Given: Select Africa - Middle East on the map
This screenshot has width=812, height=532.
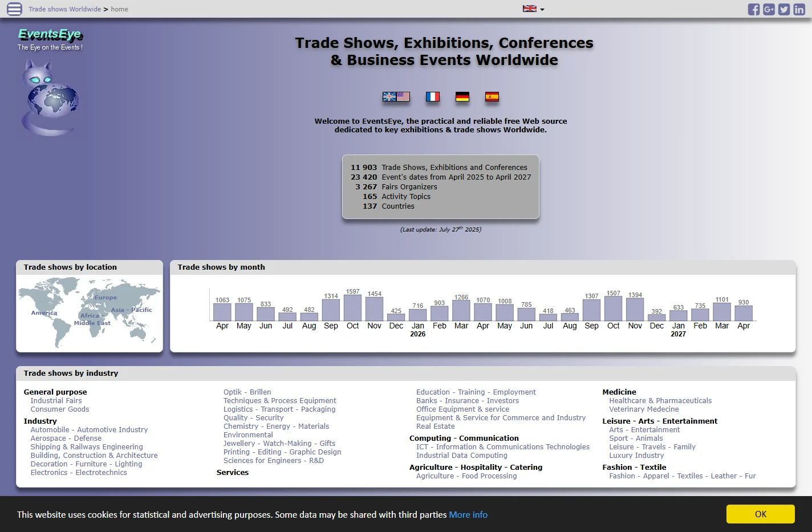Looking at the screenshot, I should pos(92,319).
